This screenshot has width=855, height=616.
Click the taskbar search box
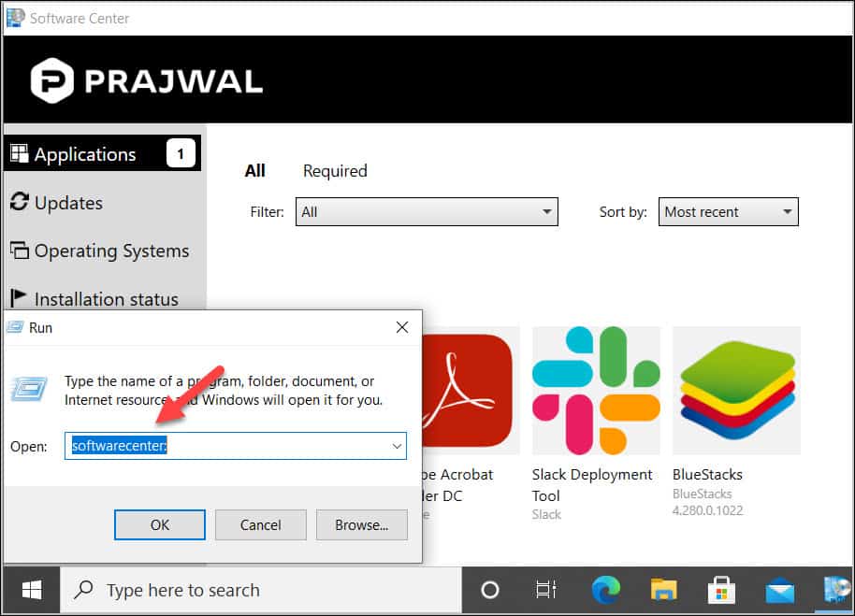[x=261, y=590]
